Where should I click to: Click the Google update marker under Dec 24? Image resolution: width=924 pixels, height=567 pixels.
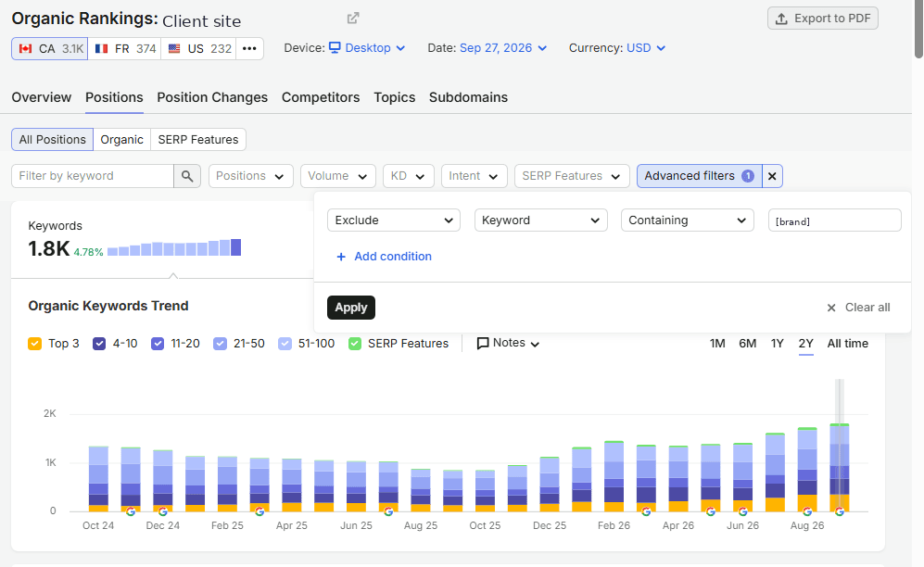[x=162, y=511]
